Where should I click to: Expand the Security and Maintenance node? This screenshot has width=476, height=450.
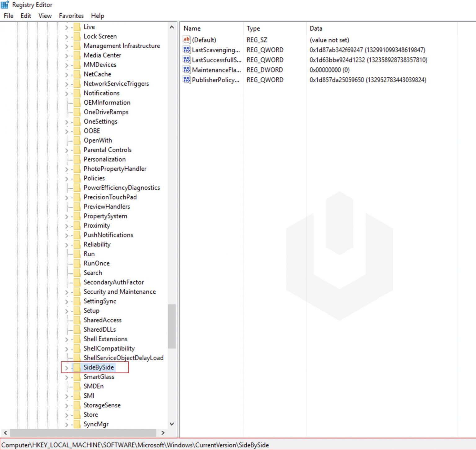66,292
